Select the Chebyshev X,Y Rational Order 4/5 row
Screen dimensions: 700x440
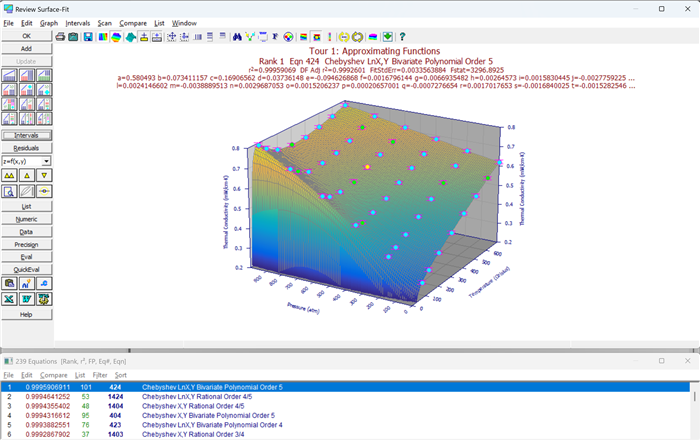[x=345, y=406]
